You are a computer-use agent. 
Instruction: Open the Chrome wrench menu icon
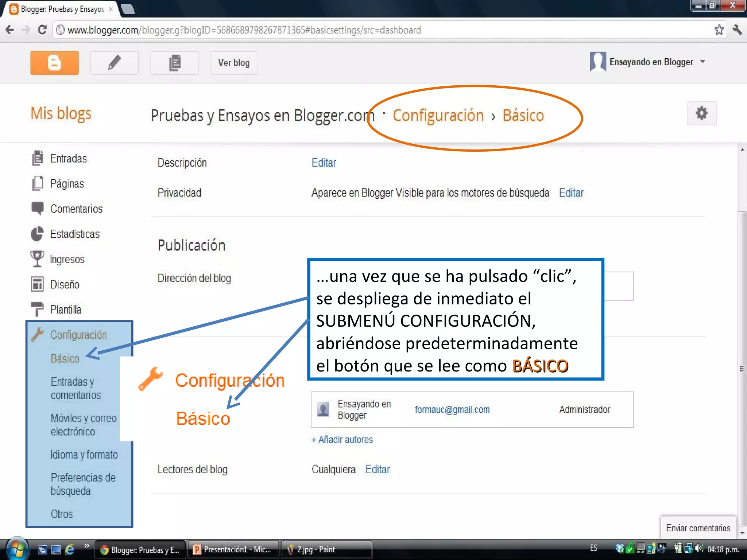pos(737,30)
